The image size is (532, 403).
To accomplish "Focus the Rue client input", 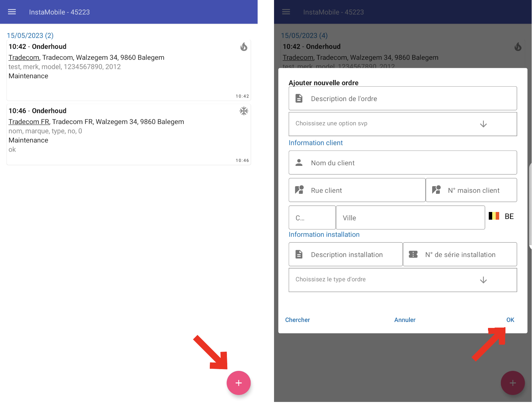I will pyautogui.click(x=357, y=190).
